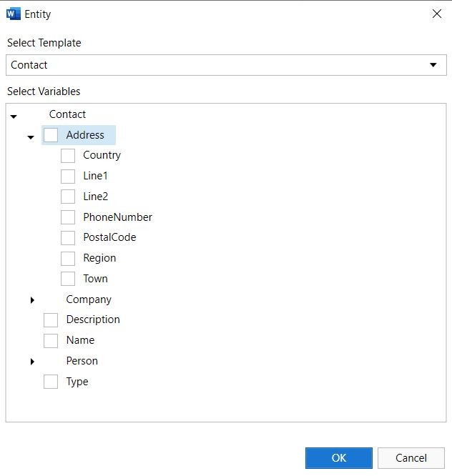Click the Word icon in the title bar

pyautogui.click(x=13, y=14)
